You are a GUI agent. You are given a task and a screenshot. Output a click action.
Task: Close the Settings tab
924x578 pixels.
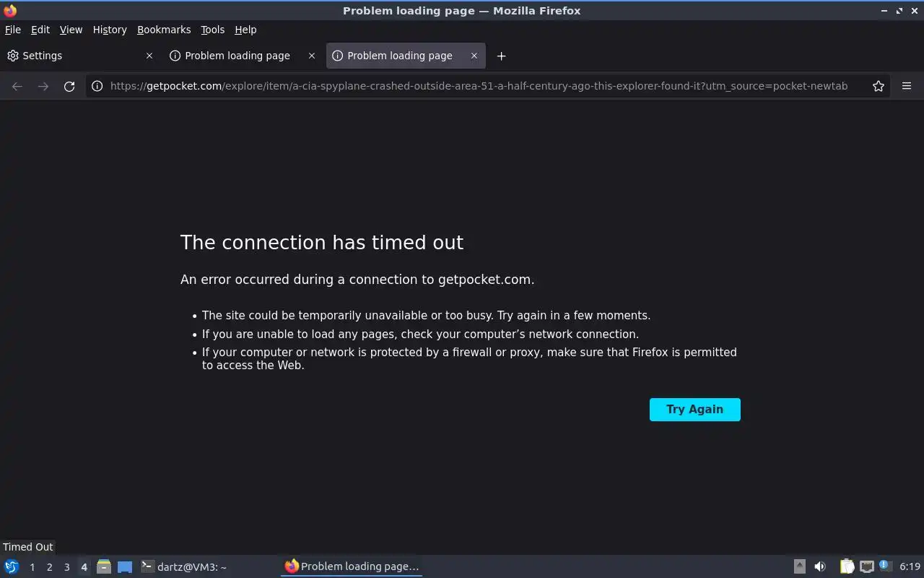tap(149, 56)
